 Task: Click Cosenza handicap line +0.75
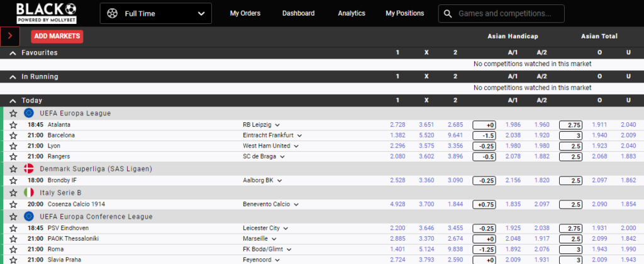(484, 204)
